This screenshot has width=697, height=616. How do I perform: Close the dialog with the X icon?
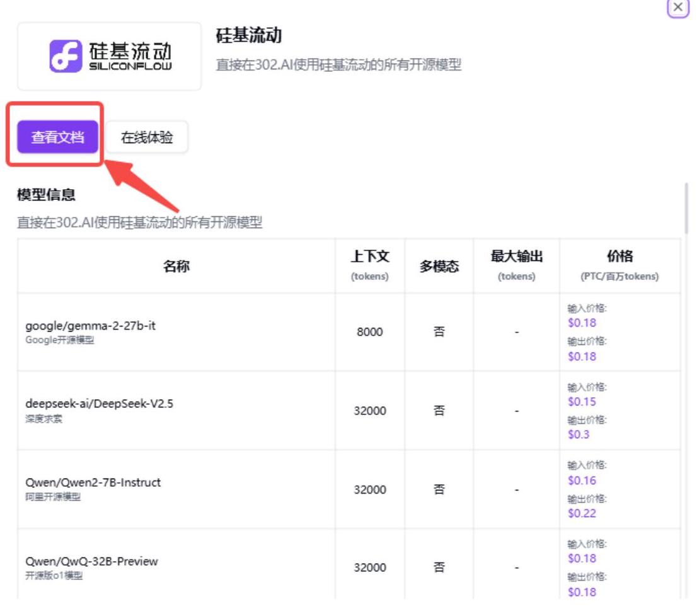coord(678,7)
